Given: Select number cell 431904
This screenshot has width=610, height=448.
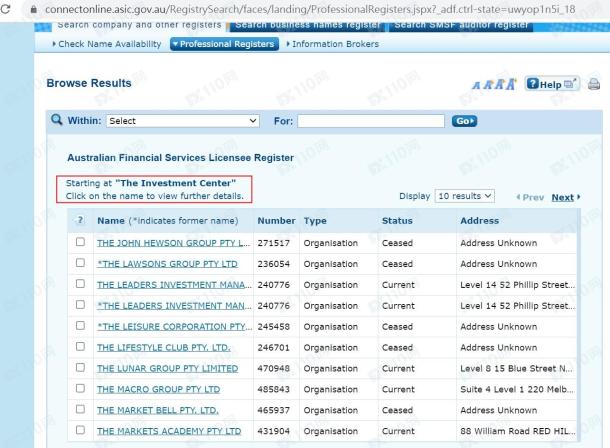Looking at the screenshot, I should [x=273, y=432].
